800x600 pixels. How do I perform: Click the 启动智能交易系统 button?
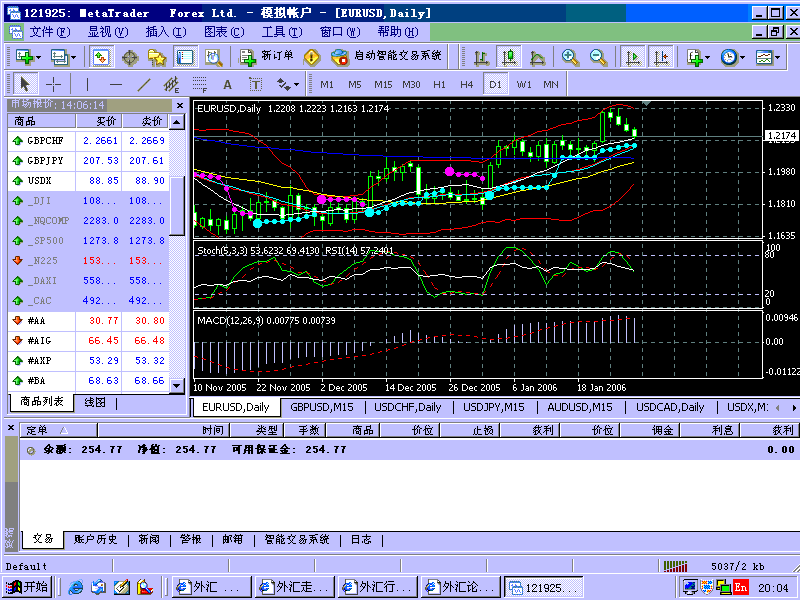(x=387, y=56)
